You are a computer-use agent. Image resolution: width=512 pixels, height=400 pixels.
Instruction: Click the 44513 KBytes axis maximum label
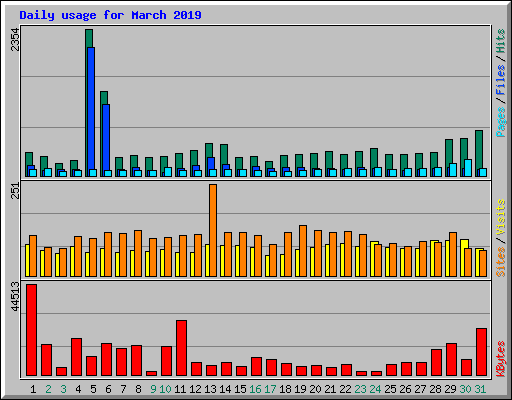(15, 296)
